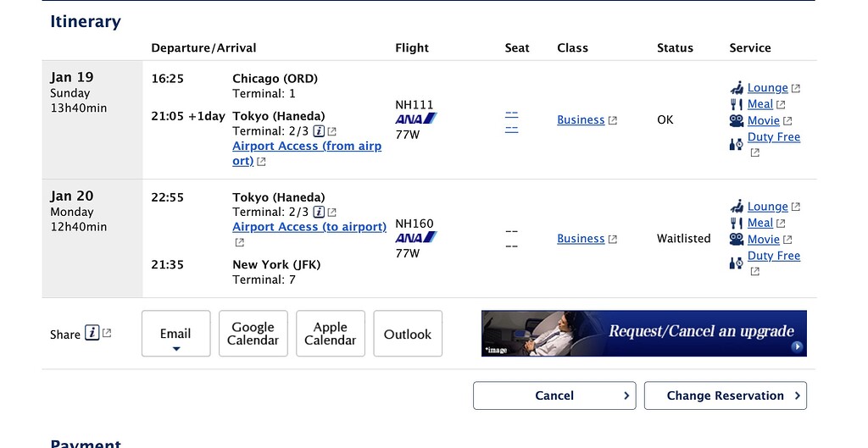
Task: Share itinerary to Outlook
Action: pyautogui.click(x=408, y=334)
